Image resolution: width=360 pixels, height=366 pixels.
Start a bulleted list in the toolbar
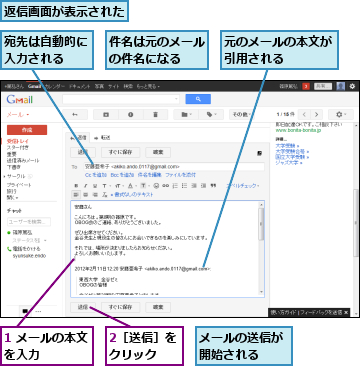185,186
